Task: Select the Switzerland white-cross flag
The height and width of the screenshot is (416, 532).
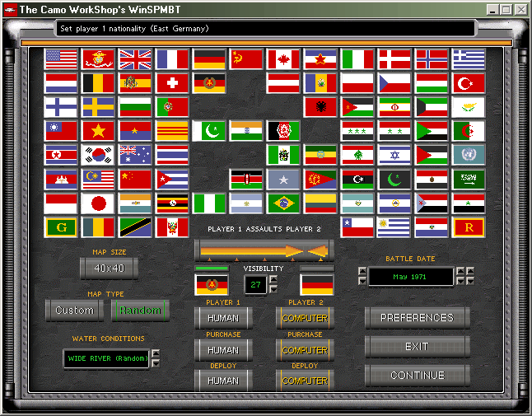Action: point(172,83)
